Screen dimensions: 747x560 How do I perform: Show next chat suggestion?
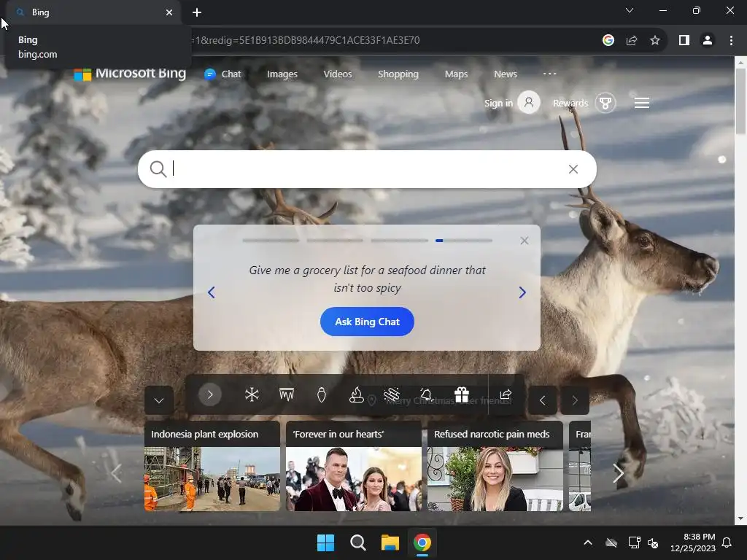(x=522, y=292)
